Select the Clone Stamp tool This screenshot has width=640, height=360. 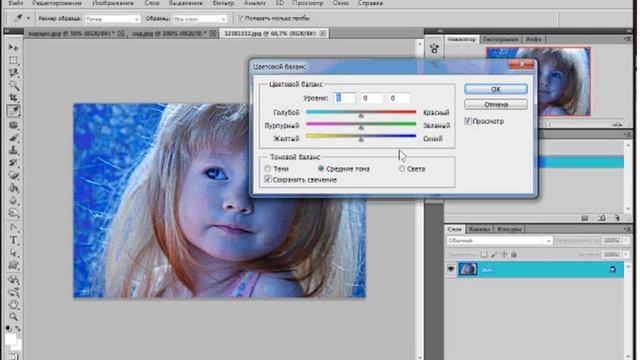pos(13,150)
